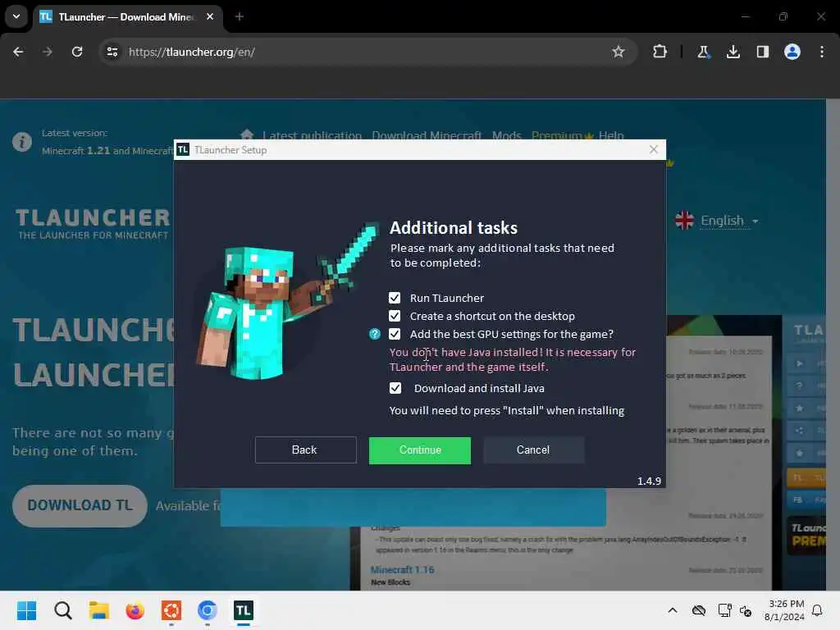Screen dimensions: 840x630
Task: Click the webpage vertical scrollbar
Action: click(833, 345)
